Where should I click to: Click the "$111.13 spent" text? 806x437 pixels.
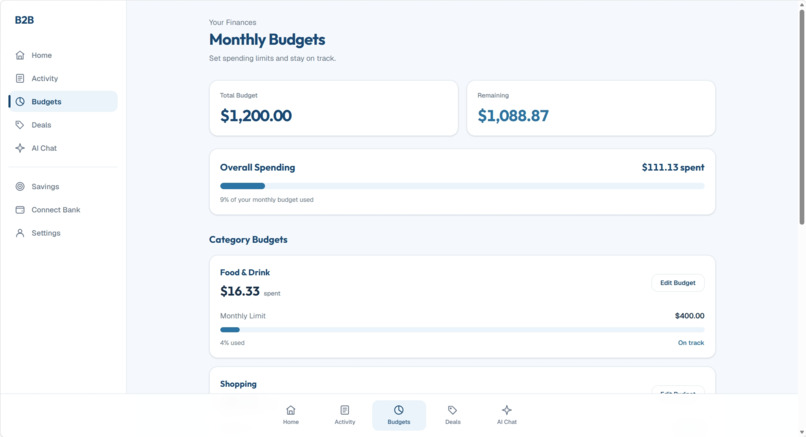[x=673, y=167]
